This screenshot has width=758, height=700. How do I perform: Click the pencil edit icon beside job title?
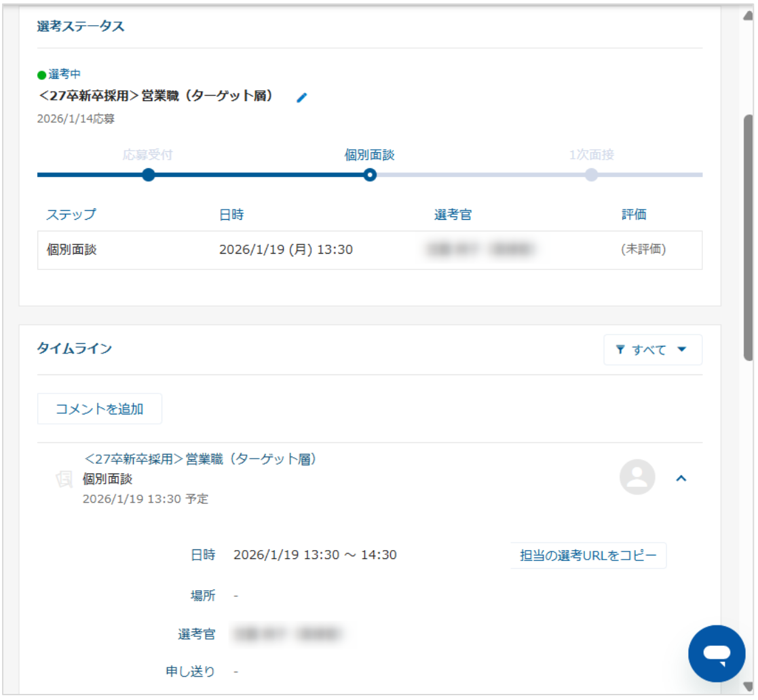coord(302,98)
